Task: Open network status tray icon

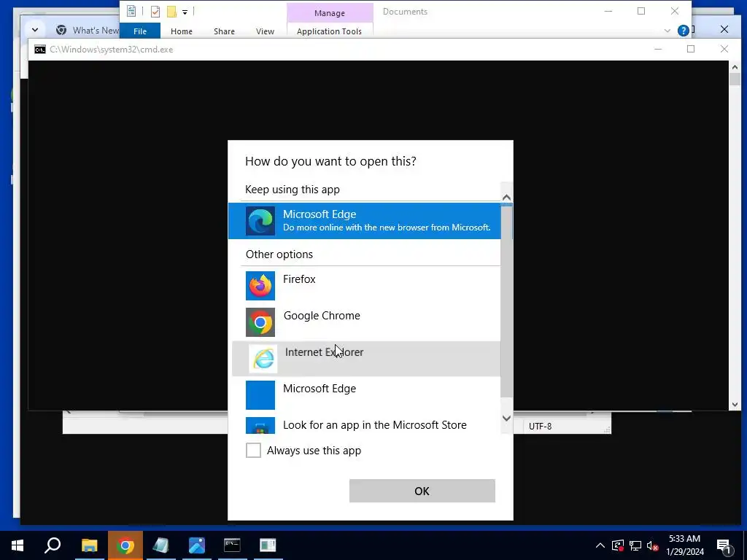Action: 635,545
